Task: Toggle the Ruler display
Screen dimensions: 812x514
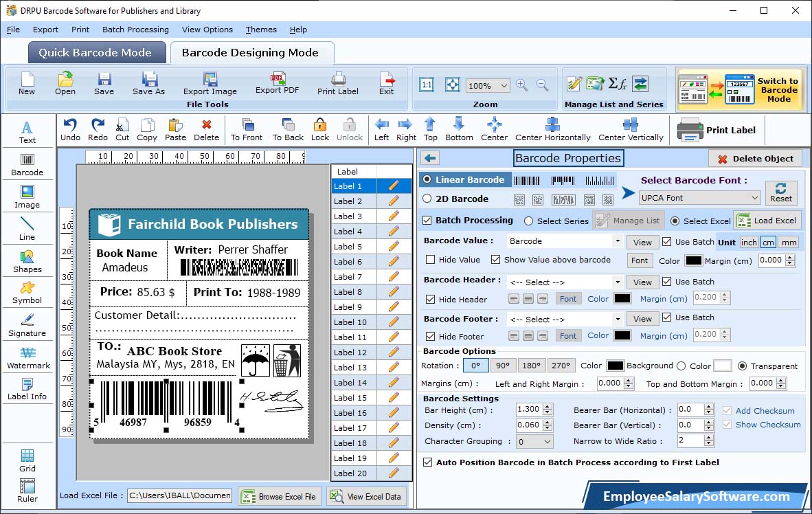Action: coord(27,491)
